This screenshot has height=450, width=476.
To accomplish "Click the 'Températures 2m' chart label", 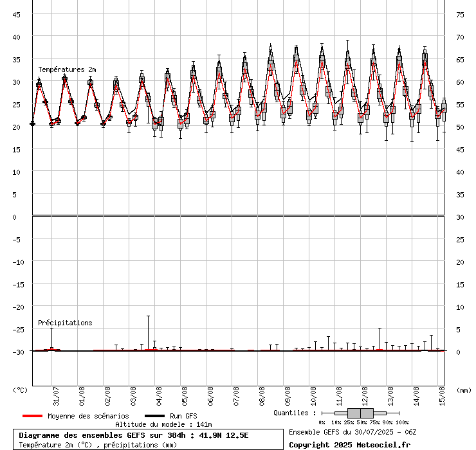I will (67, 70).
